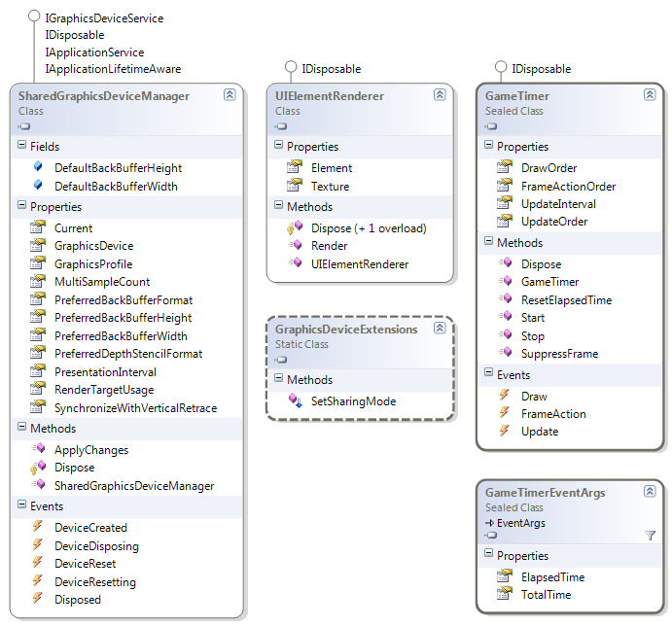Select the Start method in GameTimer
The image size is (672, 626).
(533, 318)
